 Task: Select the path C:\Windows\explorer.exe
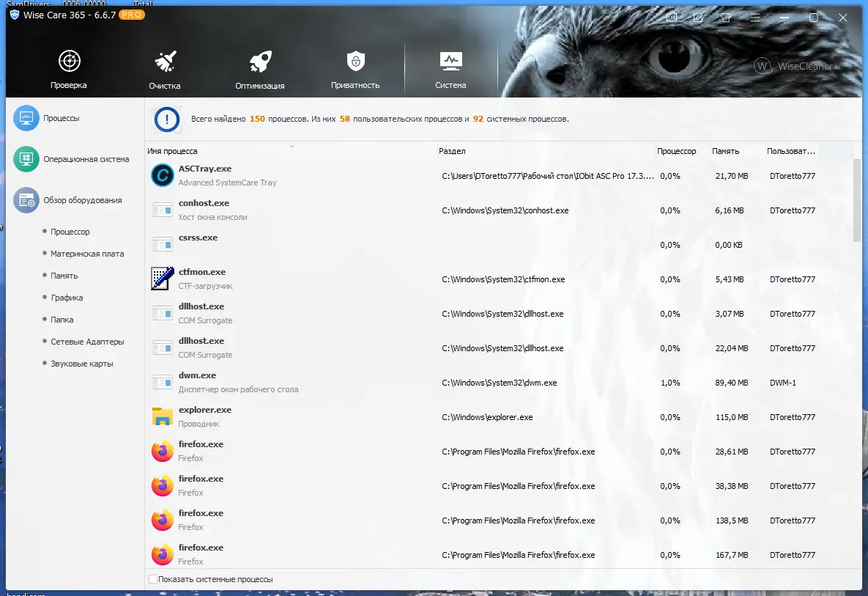coord(487,417)
